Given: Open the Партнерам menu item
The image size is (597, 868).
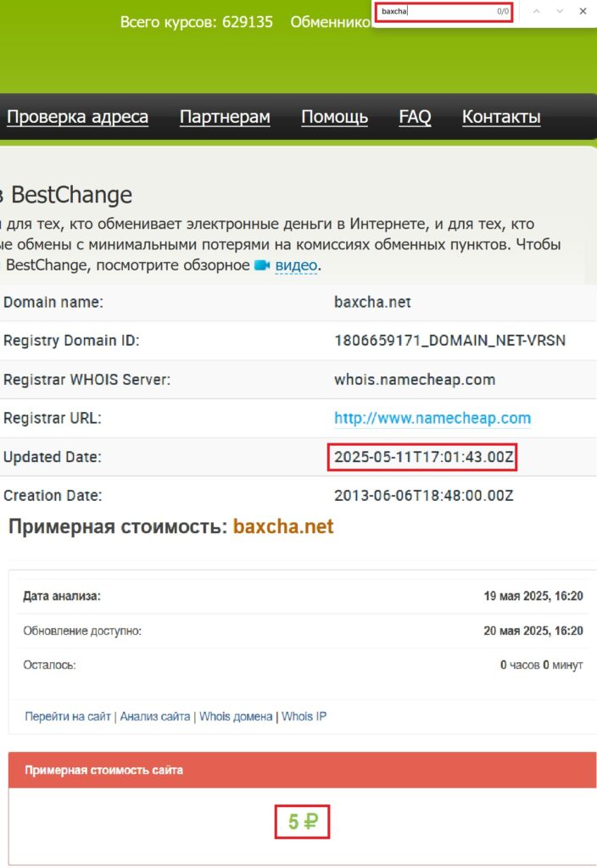Looking at the screenshot, I should pyautogui.click(x=225, y=117).
